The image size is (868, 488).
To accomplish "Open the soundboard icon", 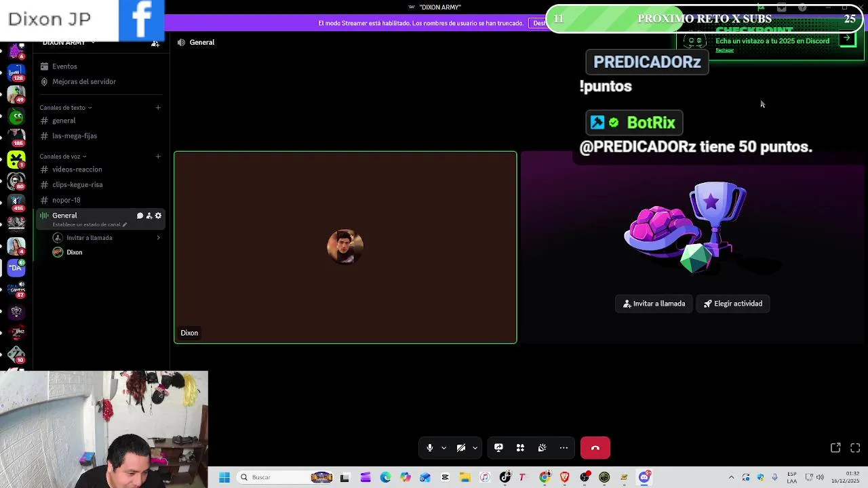I will (x=542, y=448).
